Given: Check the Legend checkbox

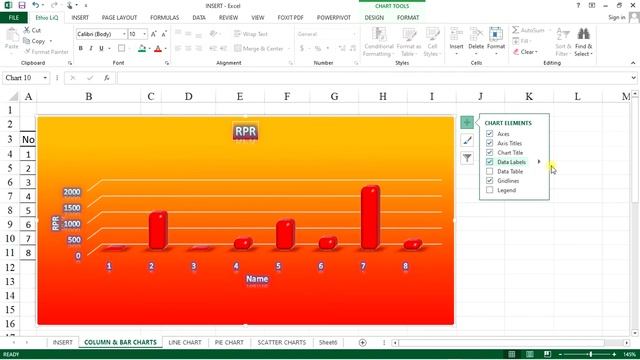Looking at the screenshot, I should pos(489,190).
